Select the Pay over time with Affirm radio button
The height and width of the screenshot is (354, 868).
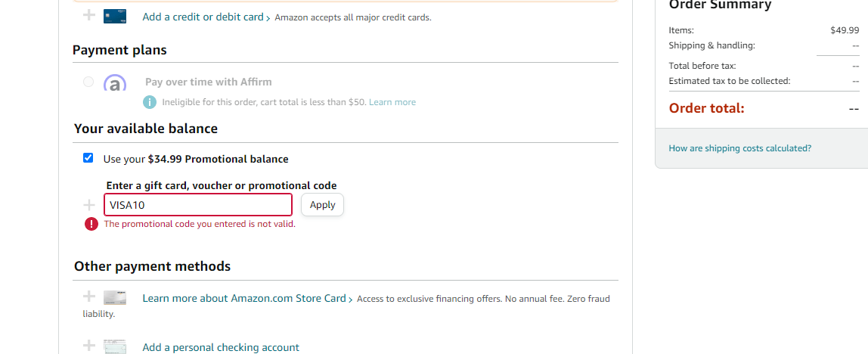88,82
